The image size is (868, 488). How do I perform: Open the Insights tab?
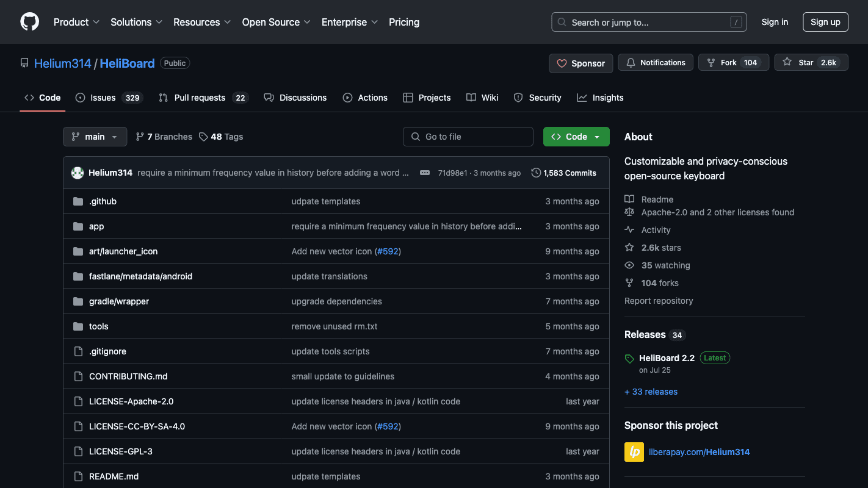[601, 98]
